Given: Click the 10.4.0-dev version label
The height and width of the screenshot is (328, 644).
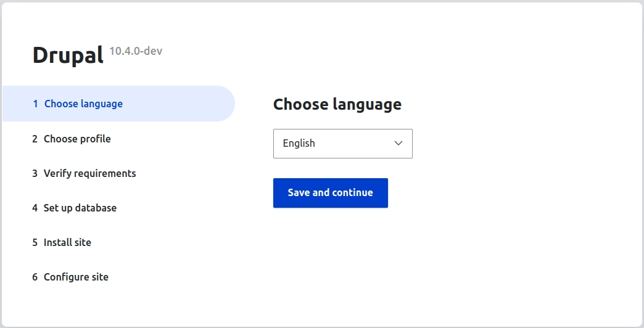Looking at the screenshot, I should pyautogui.click(x=136, y=51).
